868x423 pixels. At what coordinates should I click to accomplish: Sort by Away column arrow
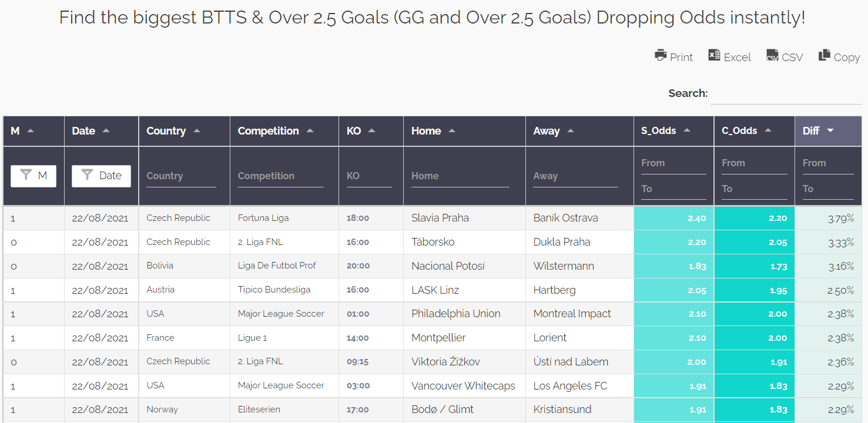coord(571,130)
